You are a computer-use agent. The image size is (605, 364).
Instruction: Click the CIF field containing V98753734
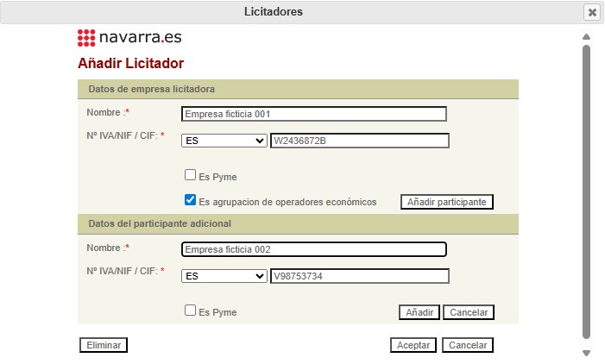(x=360, y=276)
